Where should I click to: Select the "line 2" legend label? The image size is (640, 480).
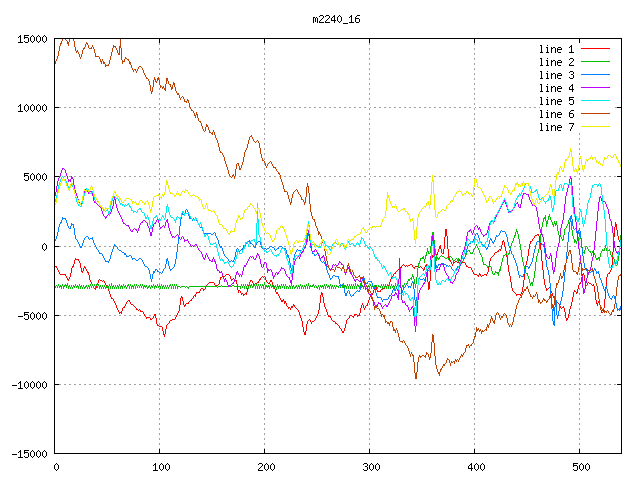pos(556,62)
